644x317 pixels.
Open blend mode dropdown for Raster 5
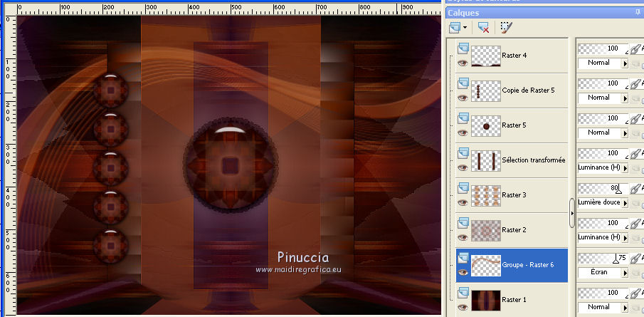coord(625,133)
